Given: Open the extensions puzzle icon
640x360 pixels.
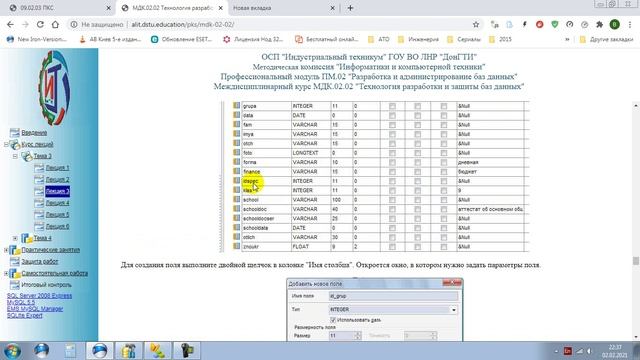Looking at the screenshot, I should click(x=600, y=24).
